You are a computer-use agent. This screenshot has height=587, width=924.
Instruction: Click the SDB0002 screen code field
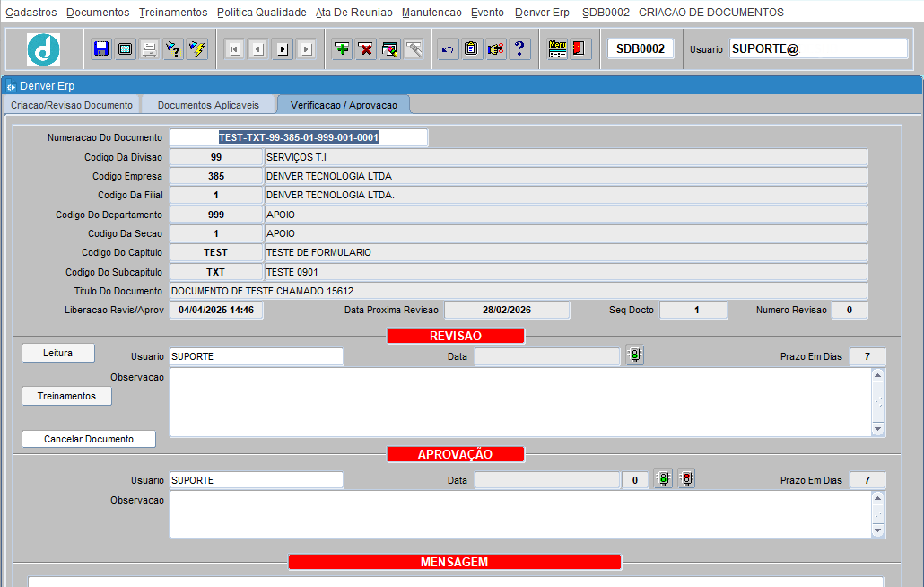641,48
